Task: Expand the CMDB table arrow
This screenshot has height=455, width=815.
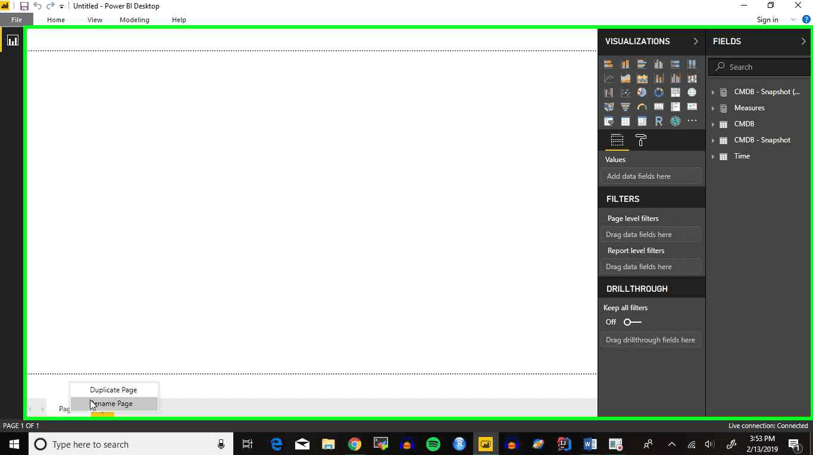Action: point(713,124)
